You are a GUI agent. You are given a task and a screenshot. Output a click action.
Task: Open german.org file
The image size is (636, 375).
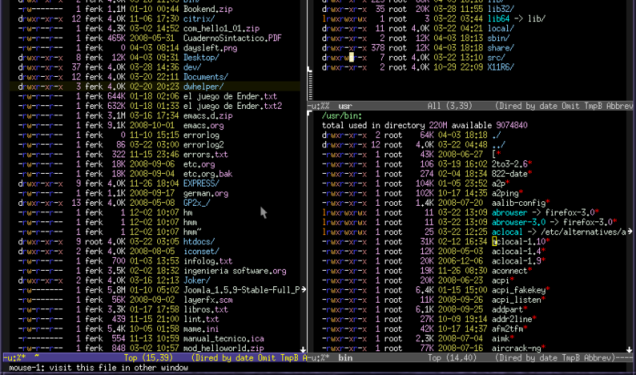point(205,193)
